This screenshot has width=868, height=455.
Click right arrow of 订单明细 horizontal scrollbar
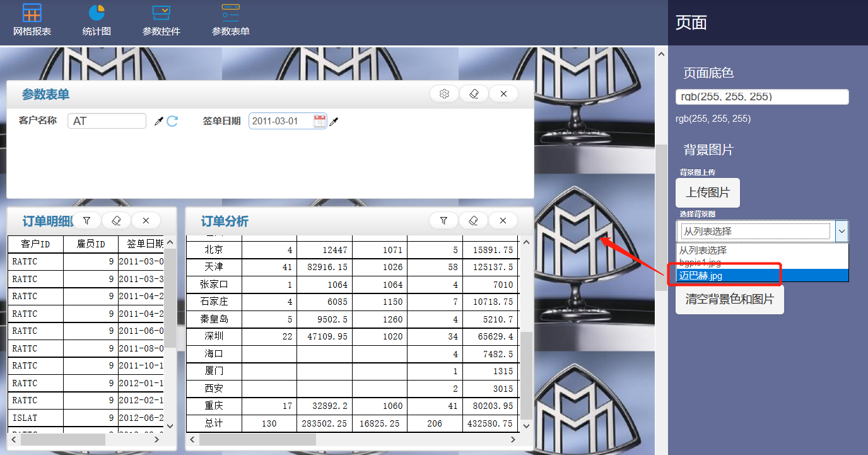(157, 440)
